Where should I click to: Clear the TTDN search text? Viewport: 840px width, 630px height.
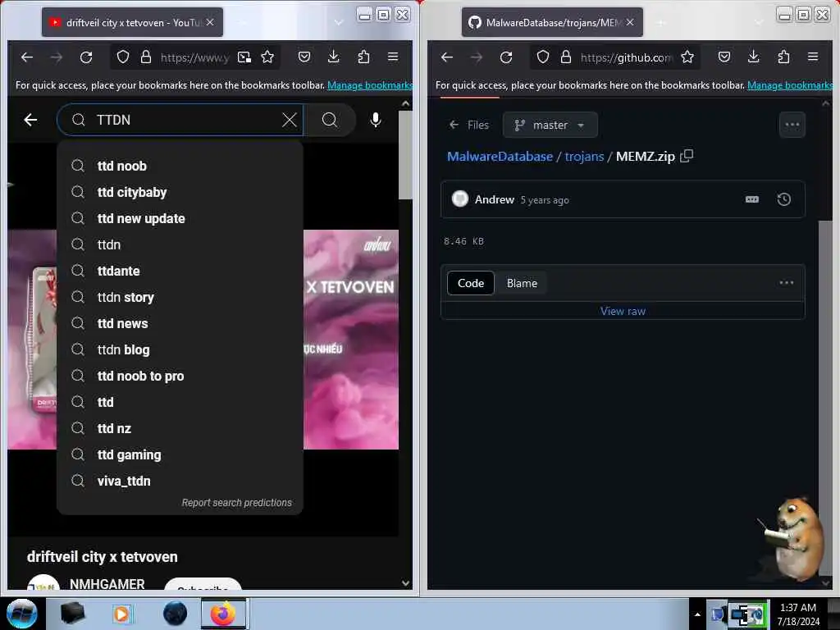point(290,120)
